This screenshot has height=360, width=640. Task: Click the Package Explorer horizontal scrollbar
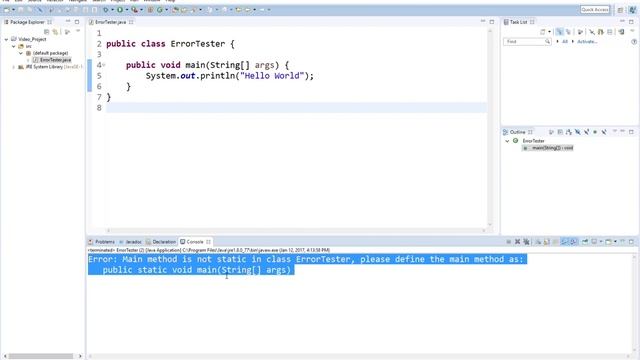point(41,356)
